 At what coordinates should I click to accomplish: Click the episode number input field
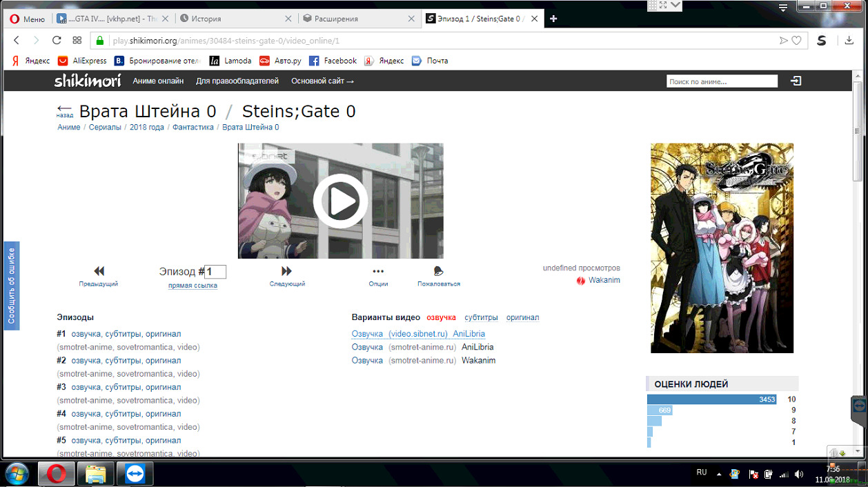[x=215, y=272]
